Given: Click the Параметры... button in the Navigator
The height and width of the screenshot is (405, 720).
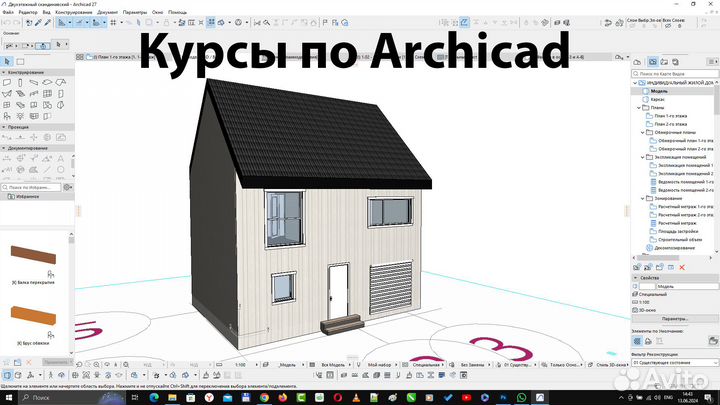Looking at the screenshot, I should [675, 319].
